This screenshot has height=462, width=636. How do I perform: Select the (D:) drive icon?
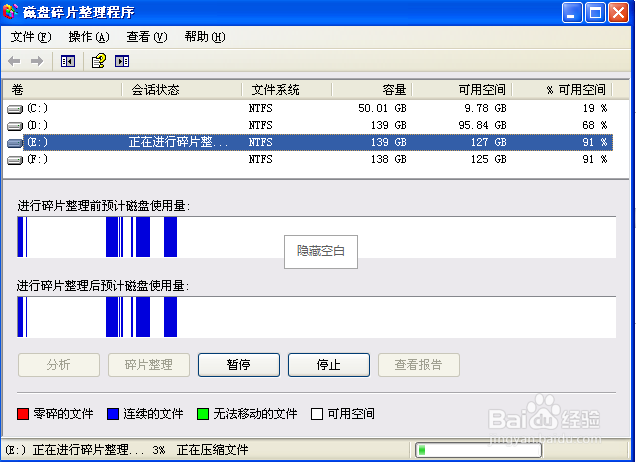click(15, 126)
